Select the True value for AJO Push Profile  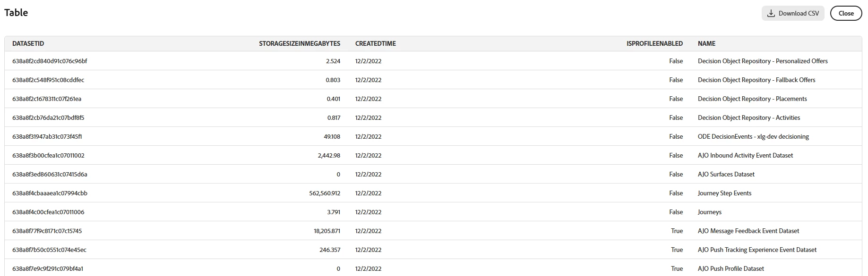[677, 268]
